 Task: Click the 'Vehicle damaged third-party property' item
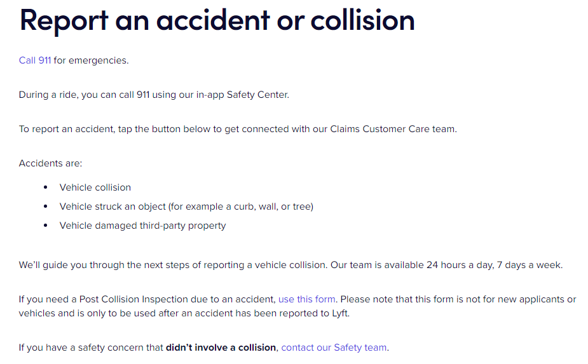[142, 226]
